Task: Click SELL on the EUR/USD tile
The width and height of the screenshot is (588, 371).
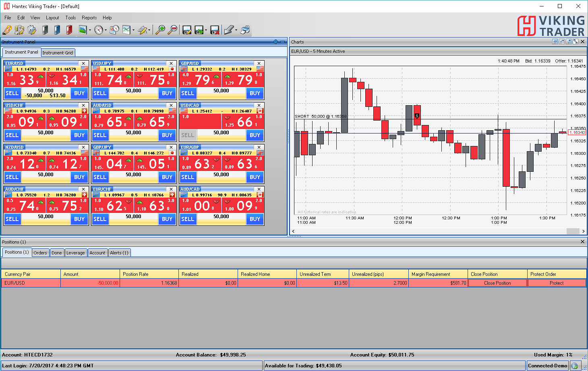Action: (x=12, y=93)
